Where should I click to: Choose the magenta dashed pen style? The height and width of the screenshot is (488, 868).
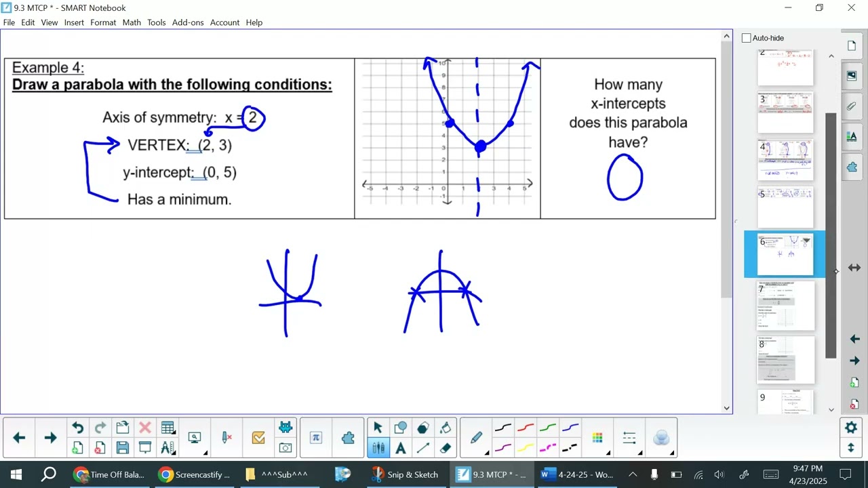tap(548, 448)
